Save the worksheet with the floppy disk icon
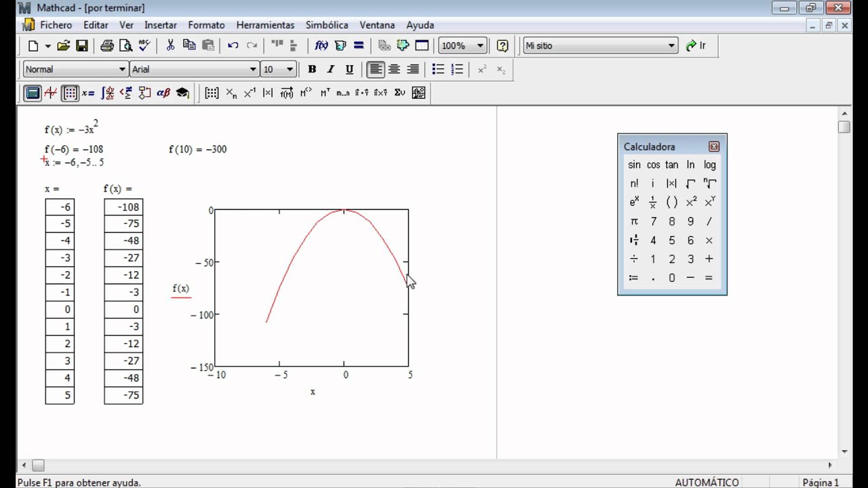 click(x=81, y=46)
